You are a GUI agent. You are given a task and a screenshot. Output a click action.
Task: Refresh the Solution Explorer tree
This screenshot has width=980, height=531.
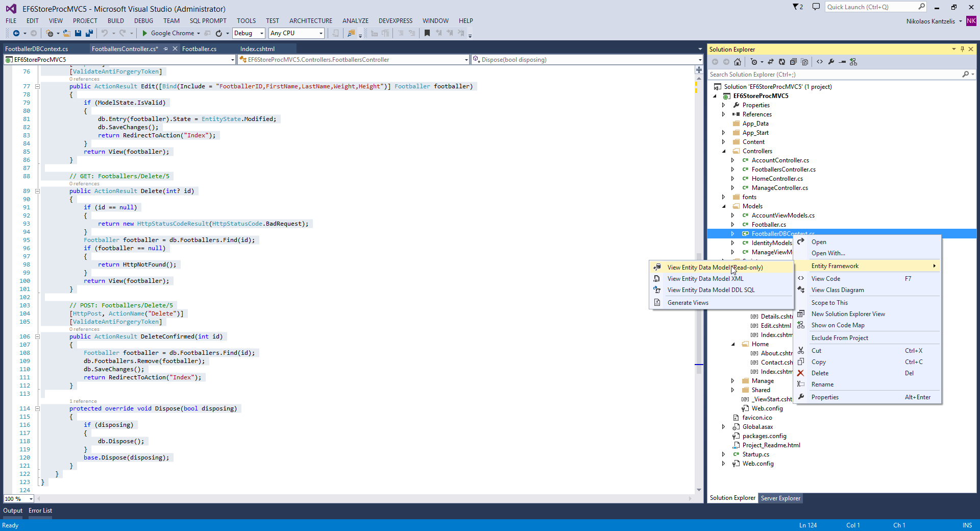coord(782,62)
